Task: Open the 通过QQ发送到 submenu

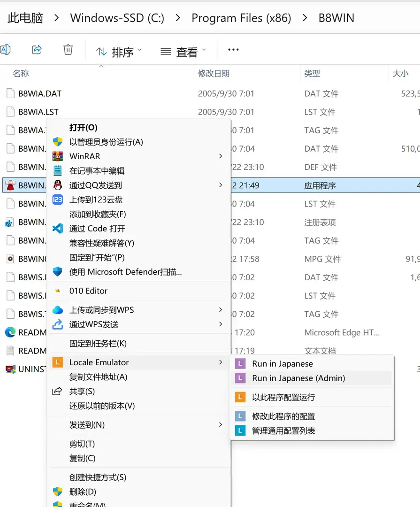Action: [x=138, y=185]
